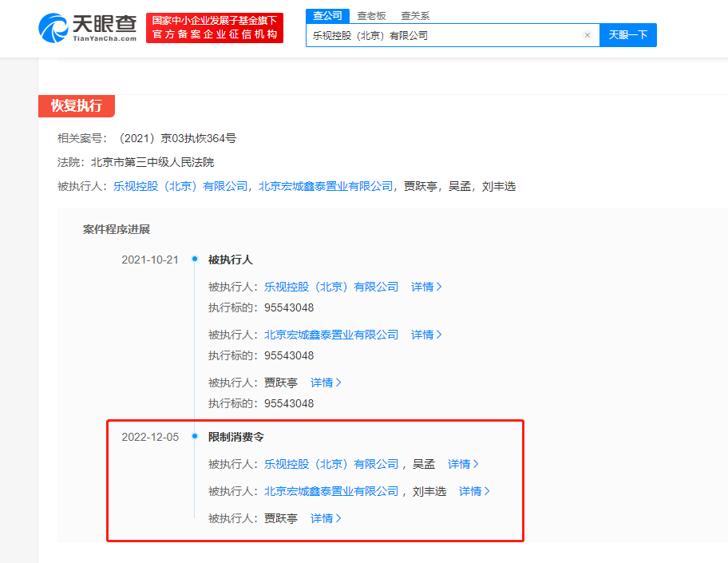Screen dimensions: 728x563
Task: Click the name 贾跃亭 in the top 被执行人 line
Action: pyautogui.click(x=420, y=187)
